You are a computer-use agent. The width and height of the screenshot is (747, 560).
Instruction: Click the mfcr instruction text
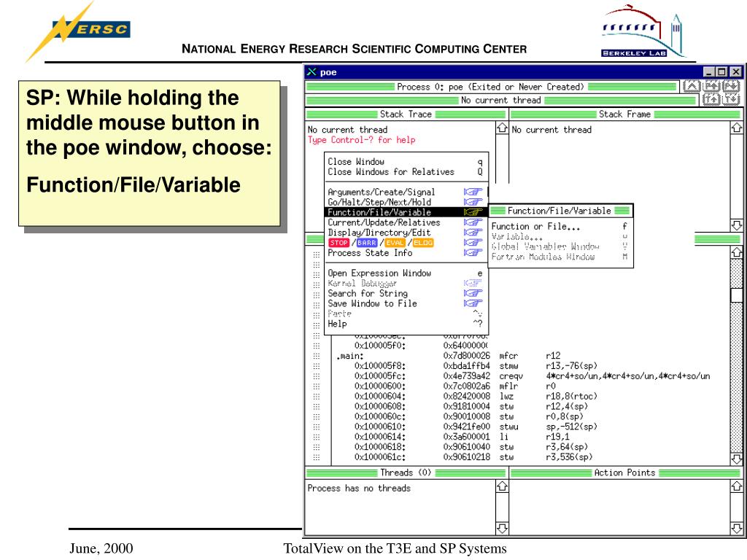point(508,356)
